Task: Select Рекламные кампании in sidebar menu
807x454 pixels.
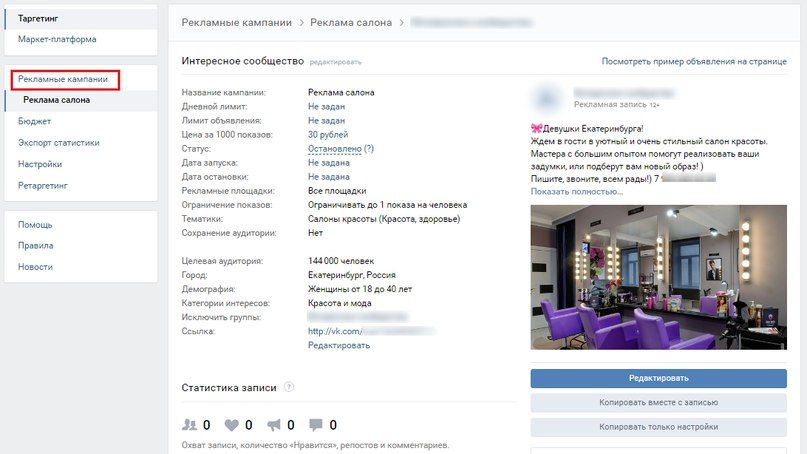Action: click(63, 79)
